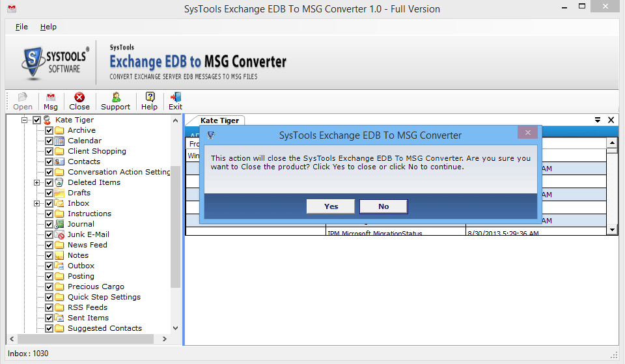Screen dimensions: 625x364
Task: Select the Outbox icon
Action: [59, 266]
